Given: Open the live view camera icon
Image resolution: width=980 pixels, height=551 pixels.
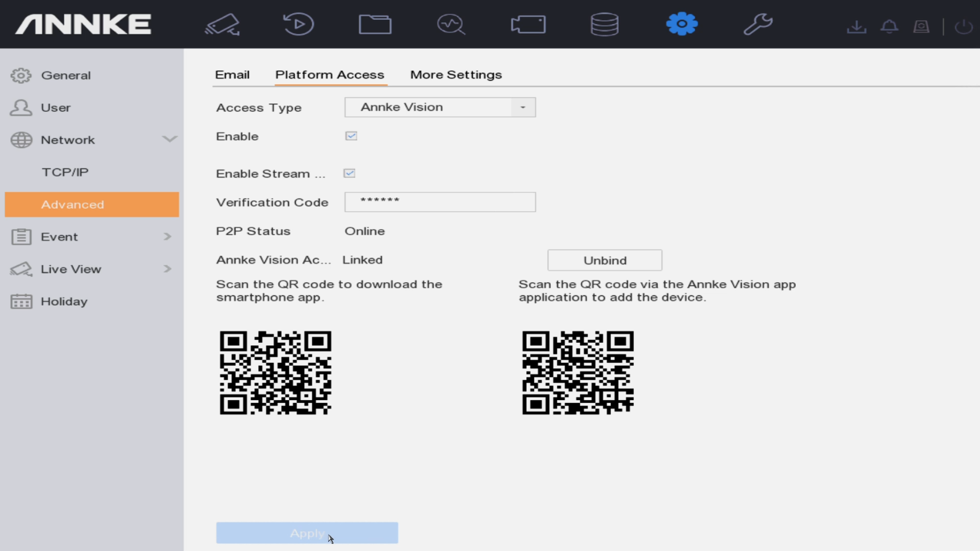Looking at the screenshot, I should pos(222,25).
